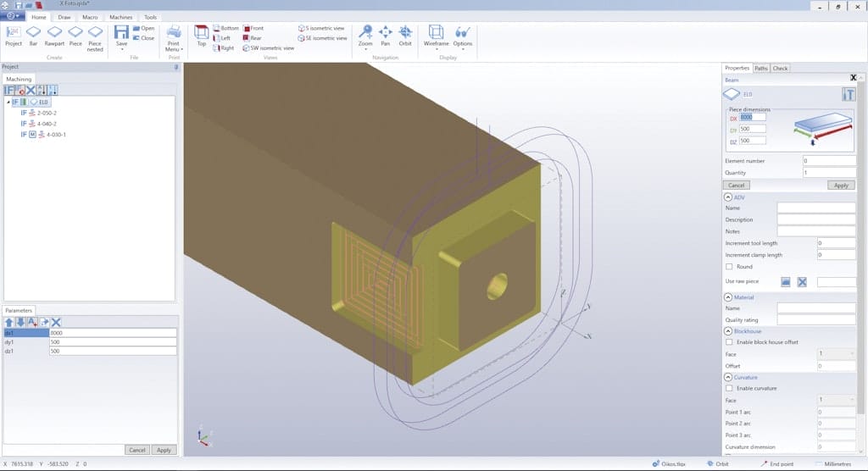The width and height of the screenshot is (868, 471).
Task: Select the Top view icon
Action: click(202, 34)
